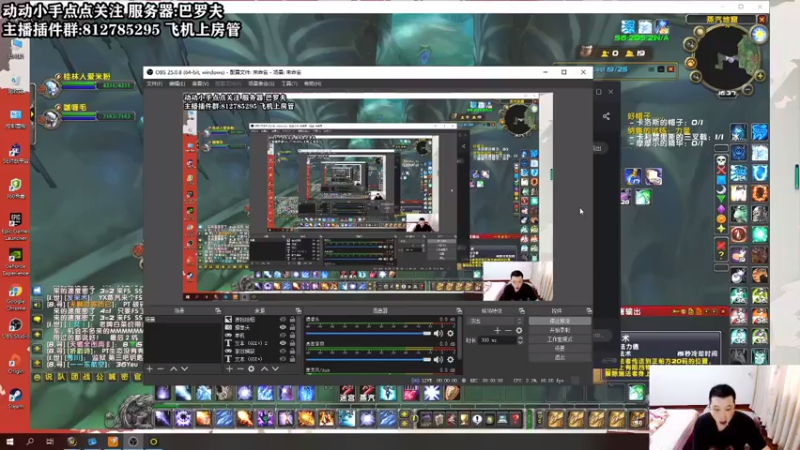Open OBS Studio desktop shortcut
This screenshot has height=450, width=800.
pyautogui.click(x=15, y=329)
